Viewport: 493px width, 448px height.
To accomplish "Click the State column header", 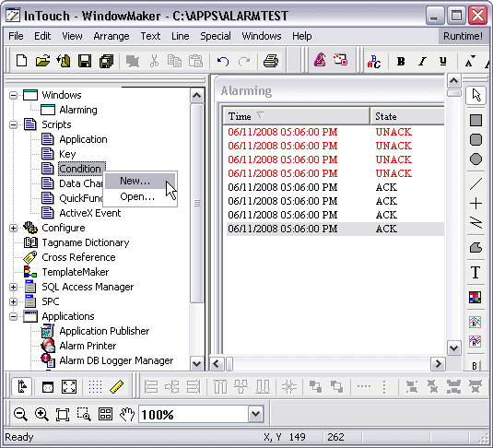I will (x=407, y=116).
